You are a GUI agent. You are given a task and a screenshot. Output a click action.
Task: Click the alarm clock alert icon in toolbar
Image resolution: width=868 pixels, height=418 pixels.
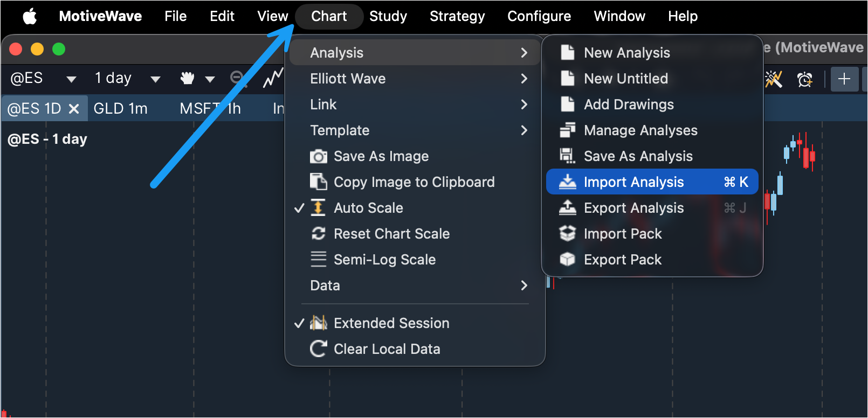coord(804,79)
